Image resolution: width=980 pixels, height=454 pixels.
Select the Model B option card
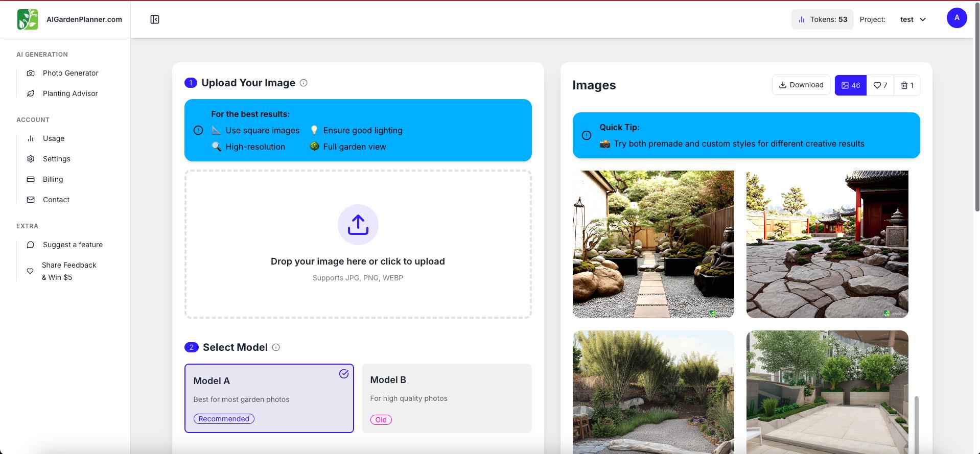coord(447,398)
